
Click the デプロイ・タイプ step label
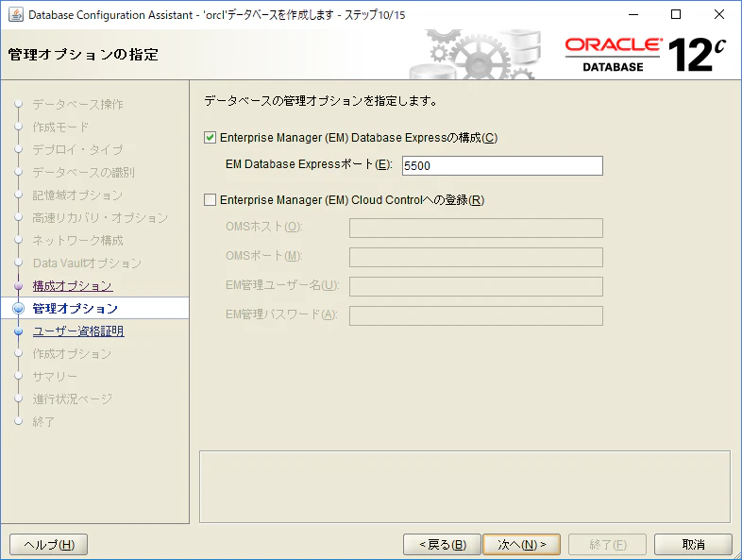click(x=78, y=149)
